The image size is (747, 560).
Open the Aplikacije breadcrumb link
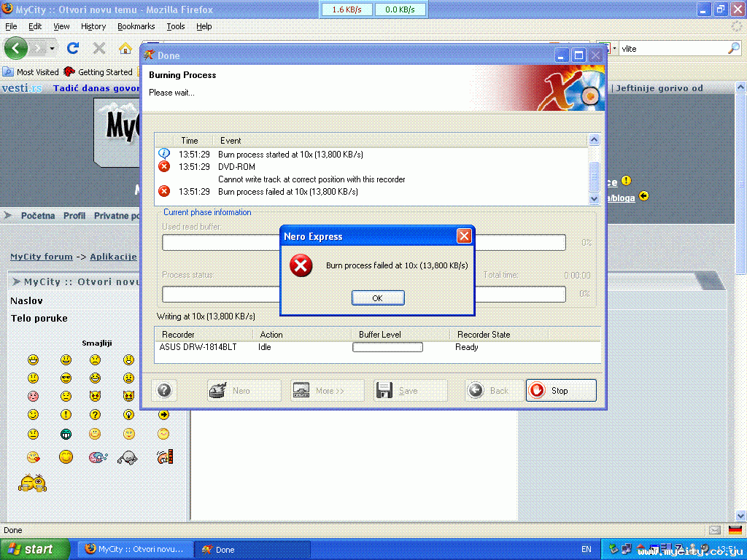(x=113, y=257)
